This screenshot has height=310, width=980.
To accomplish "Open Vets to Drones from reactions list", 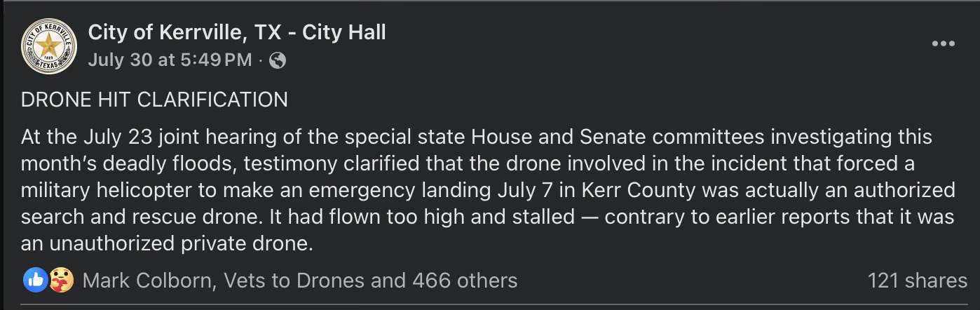I will [x=295, y=281].
